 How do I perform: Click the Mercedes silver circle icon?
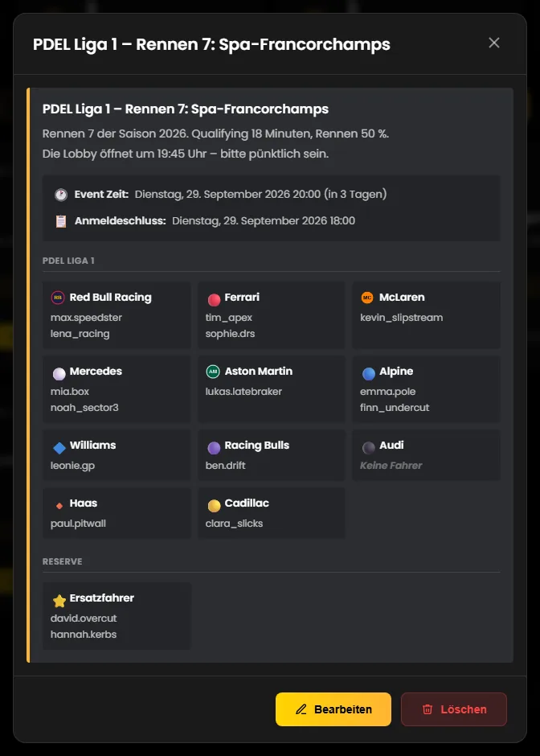59,374
